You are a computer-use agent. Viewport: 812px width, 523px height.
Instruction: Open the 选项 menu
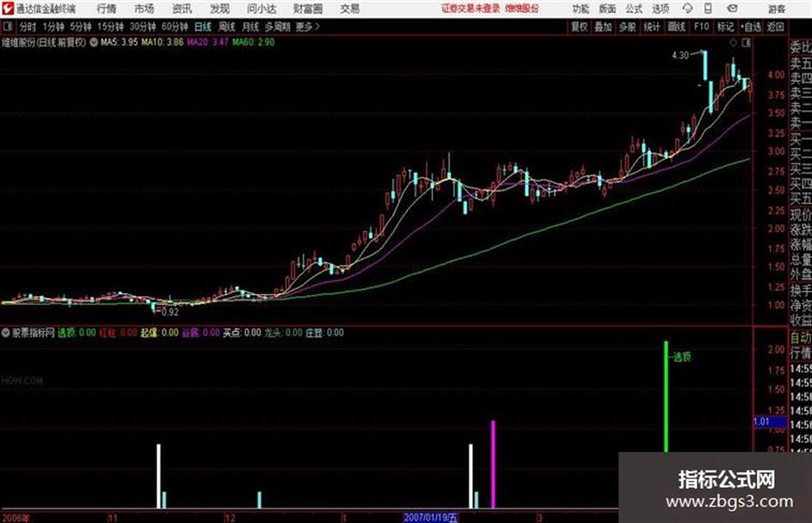(x=660, y=9)
